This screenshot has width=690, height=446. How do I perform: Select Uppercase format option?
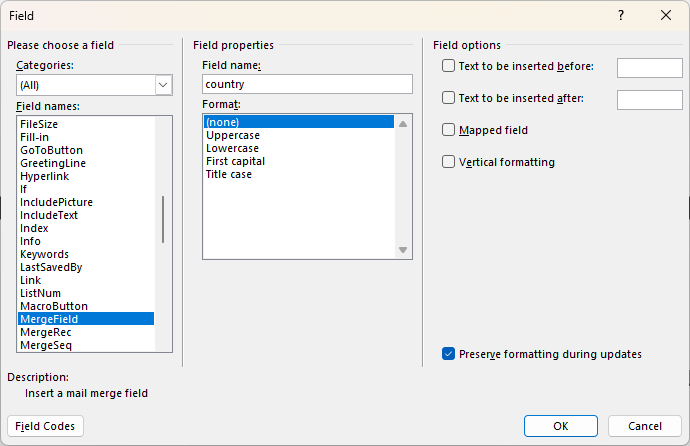(233, 135)
